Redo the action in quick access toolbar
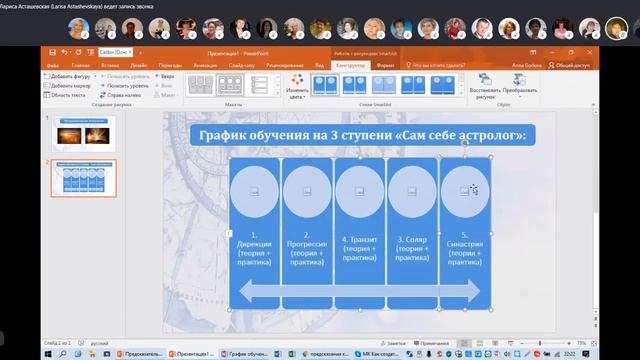The height and width of the screenshot is (360, 640). point(78,52)
